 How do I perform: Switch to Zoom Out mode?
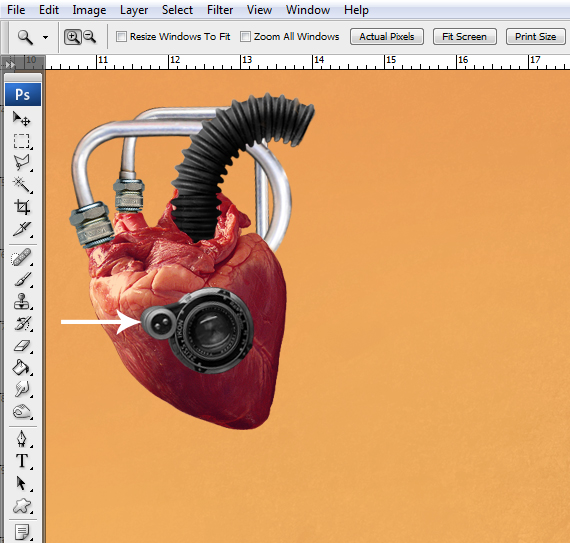click(89, 37)
